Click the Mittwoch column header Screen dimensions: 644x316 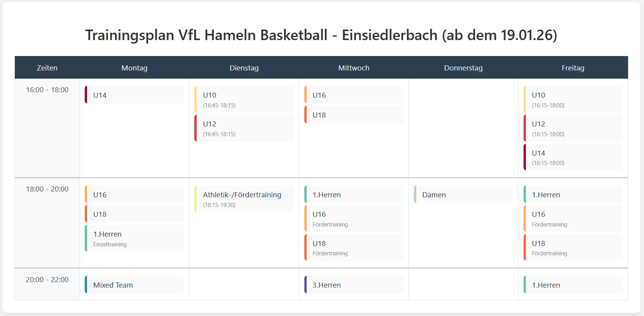(x=354, y=68)
